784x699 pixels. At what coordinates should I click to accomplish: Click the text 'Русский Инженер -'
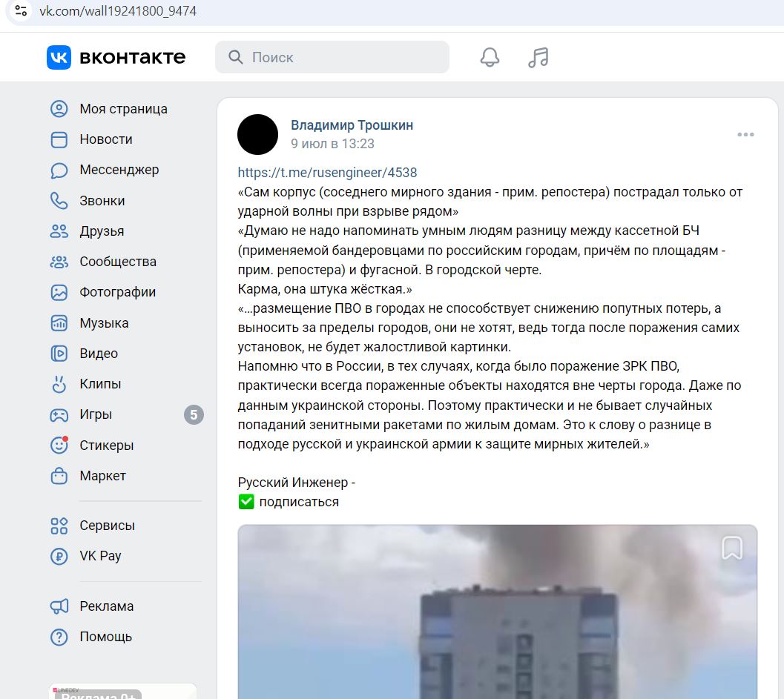(x=297, y=483)
